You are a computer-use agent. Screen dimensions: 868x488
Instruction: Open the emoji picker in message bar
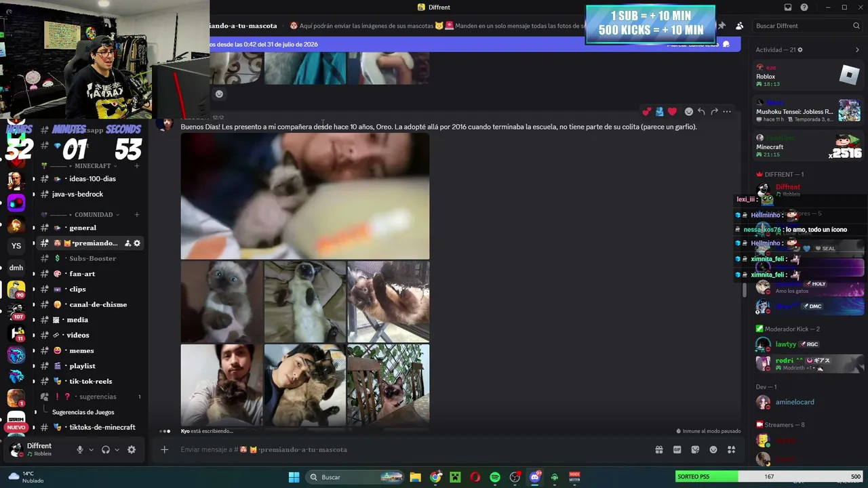(713, 449)
